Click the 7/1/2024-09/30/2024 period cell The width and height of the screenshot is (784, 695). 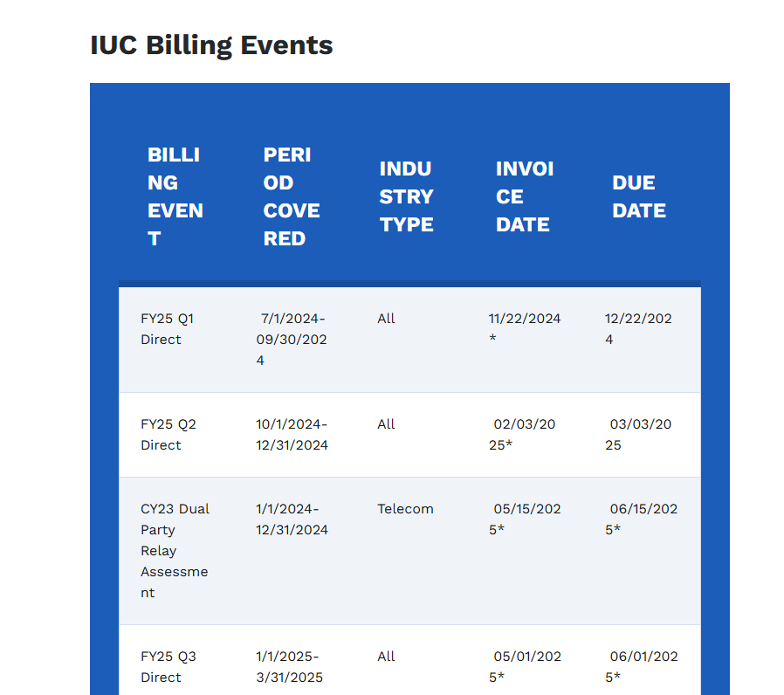(x=292, y=340)
